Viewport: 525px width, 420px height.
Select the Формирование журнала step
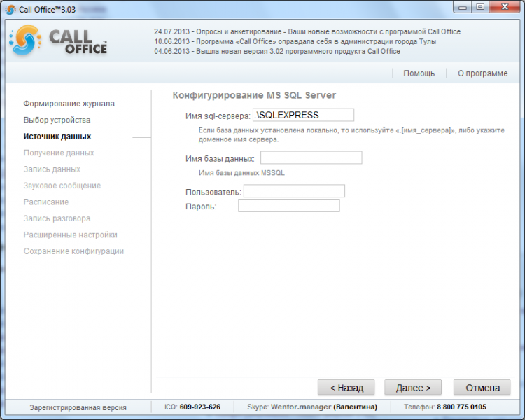(69, 104)
